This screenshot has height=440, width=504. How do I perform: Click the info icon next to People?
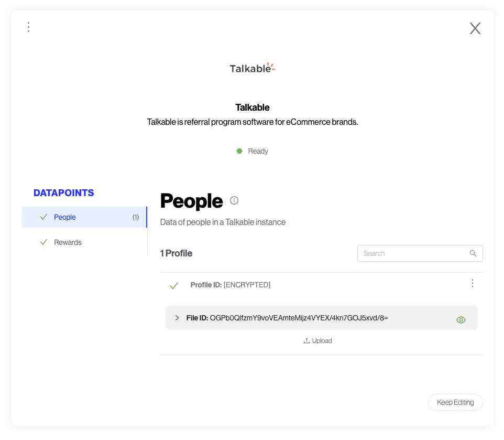(234, 200)
